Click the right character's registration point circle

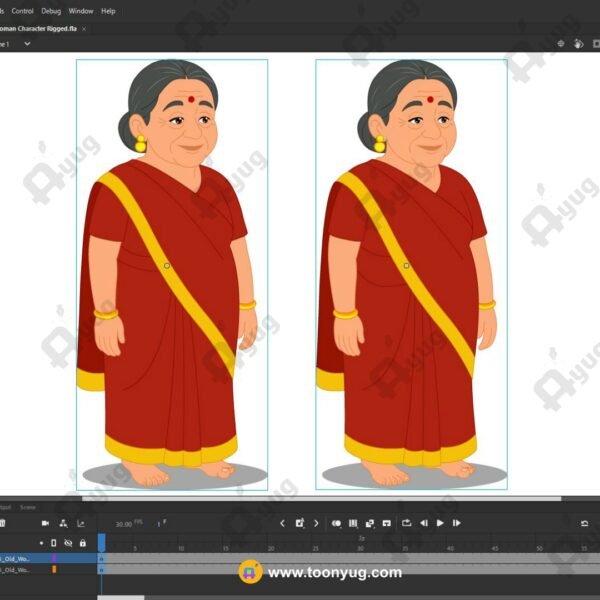click(406, 266)
